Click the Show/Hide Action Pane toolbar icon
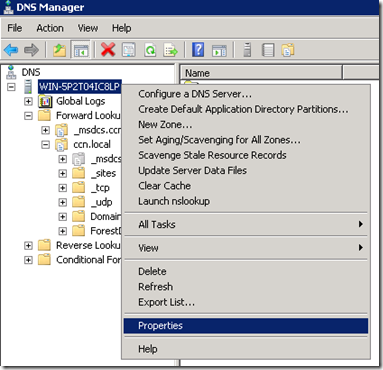 219,50
